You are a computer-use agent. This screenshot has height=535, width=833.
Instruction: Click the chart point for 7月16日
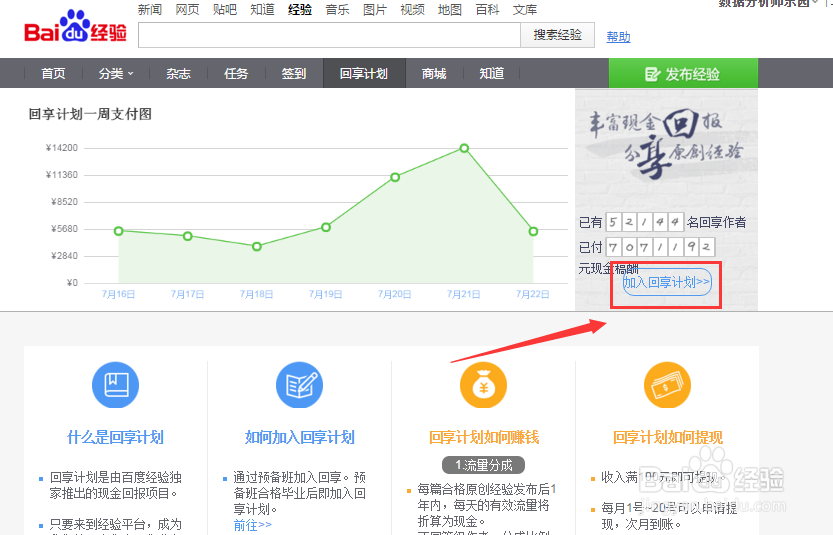click(118, 231)
